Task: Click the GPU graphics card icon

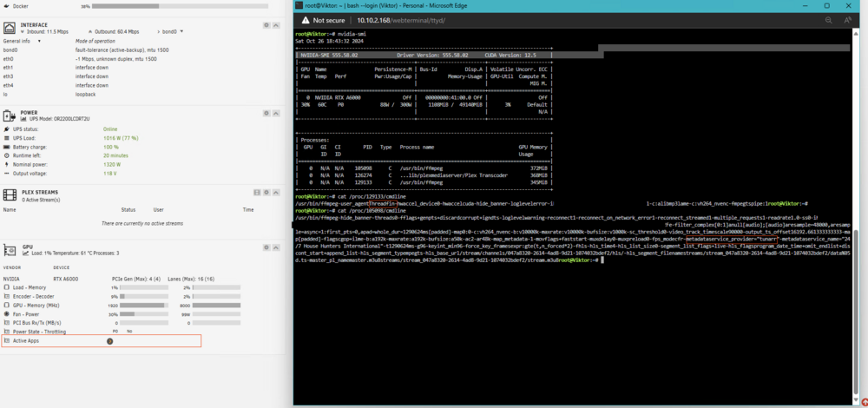Action: [10, 250]
